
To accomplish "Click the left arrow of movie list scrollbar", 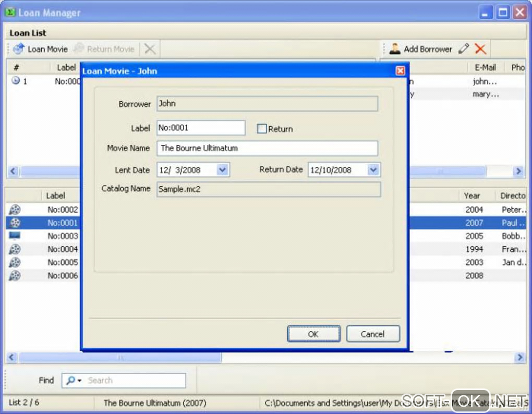I will 12,357.
